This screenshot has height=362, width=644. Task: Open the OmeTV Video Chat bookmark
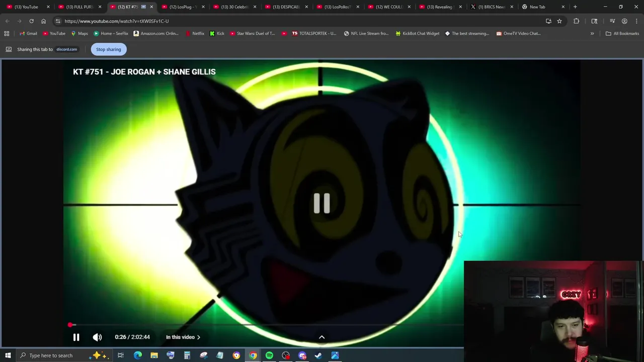tap(518, 34)
